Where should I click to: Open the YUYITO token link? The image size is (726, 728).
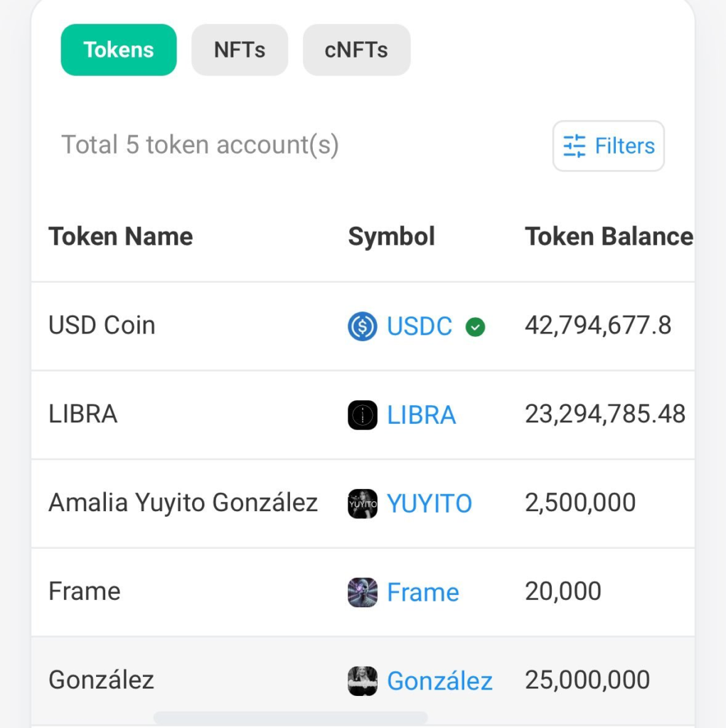coord(429,504)
